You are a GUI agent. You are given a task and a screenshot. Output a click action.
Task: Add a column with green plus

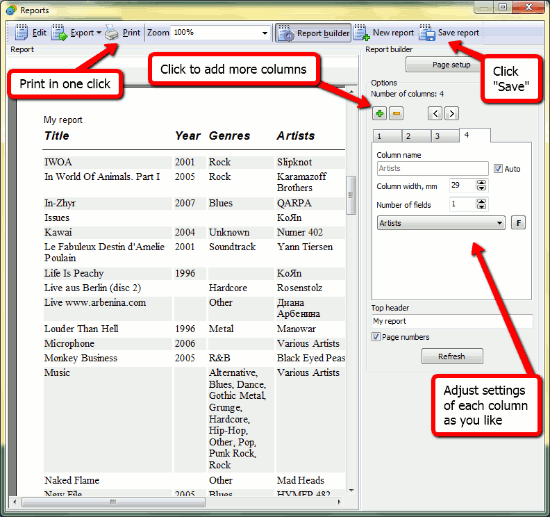coord(379,113)
